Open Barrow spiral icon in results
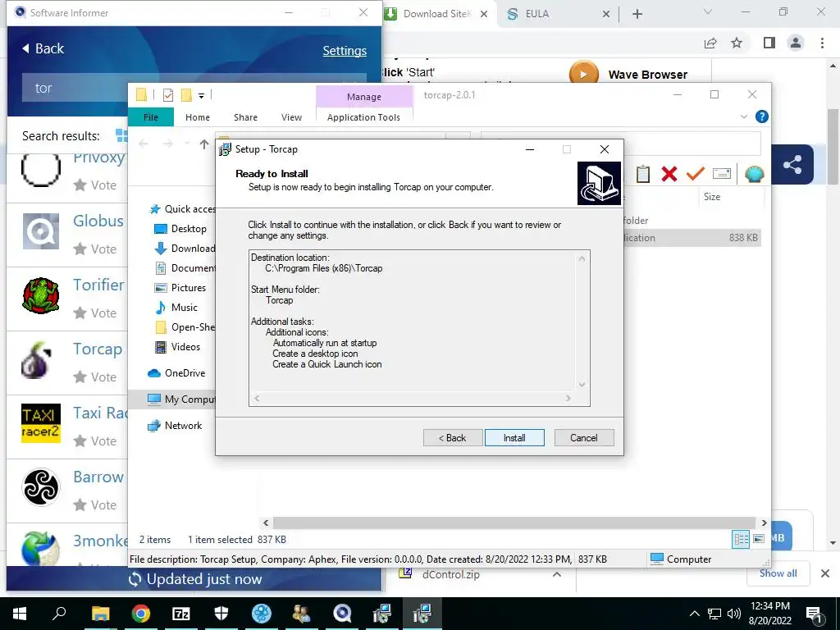Screen dimensions: 840x630 point(41,487)
